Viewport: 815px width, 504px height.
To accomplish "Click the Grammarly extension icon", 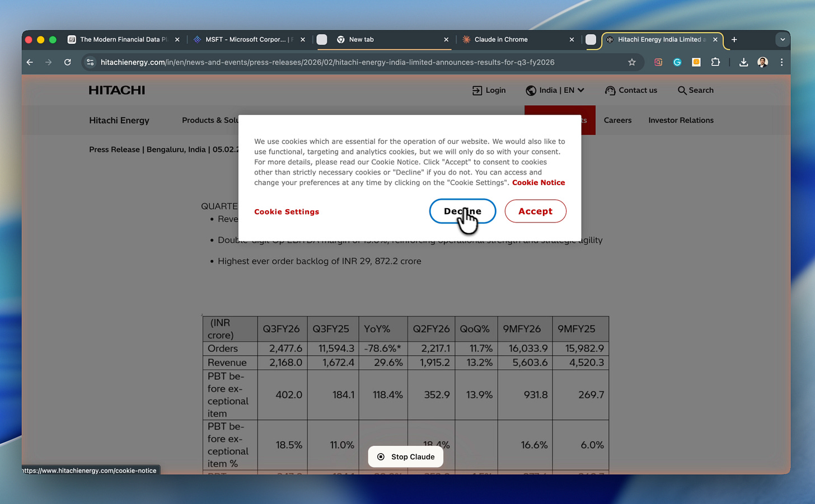I will click(x=677, y=62).
